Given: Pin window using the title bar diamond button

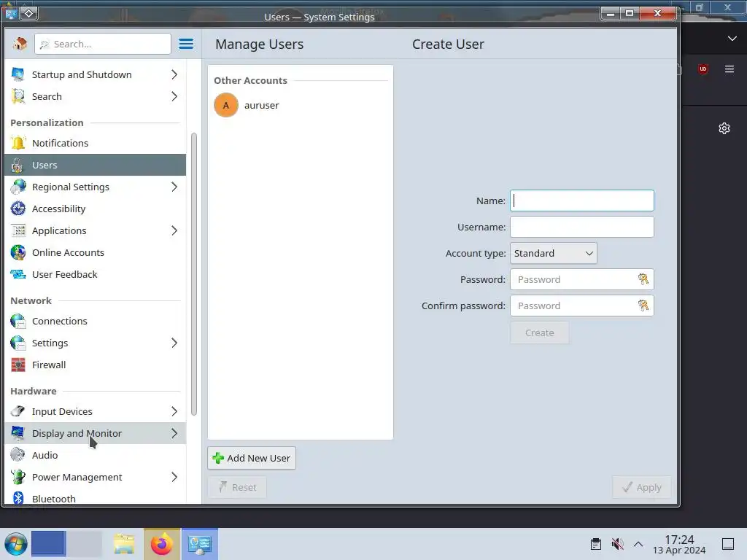Looking at the screenshot, I should tap(28, 13).
